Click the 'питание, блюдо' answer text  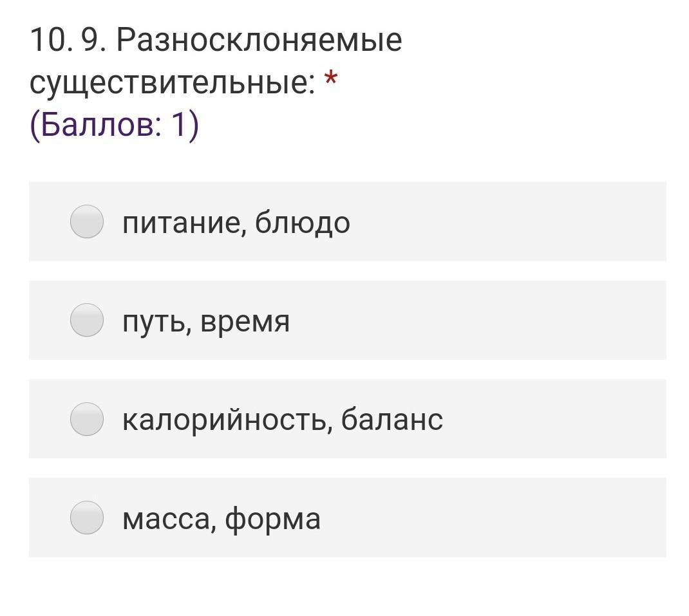coord(236,223)
